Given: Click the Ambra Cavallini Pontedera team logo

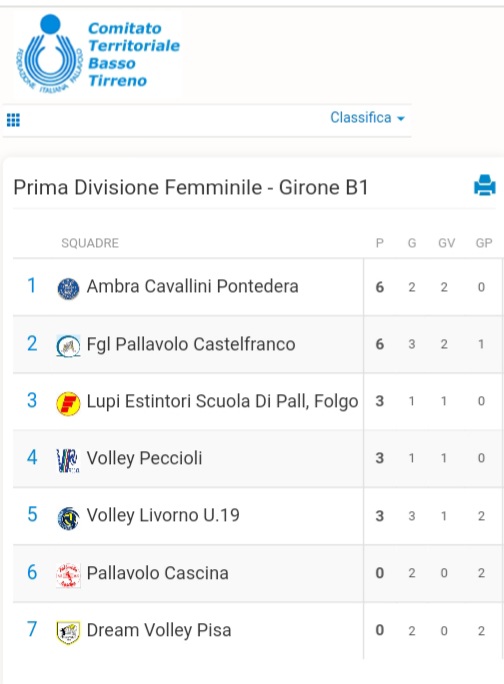Looking at the screenshot, I should click(x=69, y=288).
